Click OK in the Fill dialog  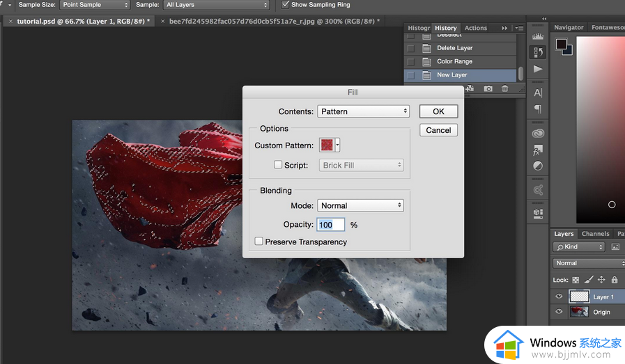click(x=438, y=111)
